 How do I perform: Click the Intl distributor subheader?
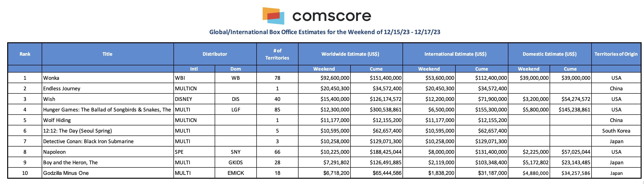pyautogui.click(x=194, y=69)
